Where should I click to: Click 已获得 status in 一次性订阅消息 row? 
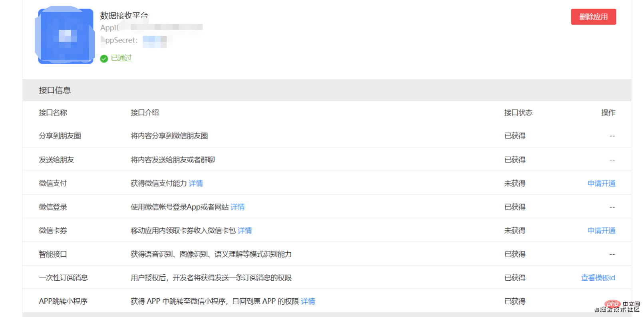(x=515, y=277)
